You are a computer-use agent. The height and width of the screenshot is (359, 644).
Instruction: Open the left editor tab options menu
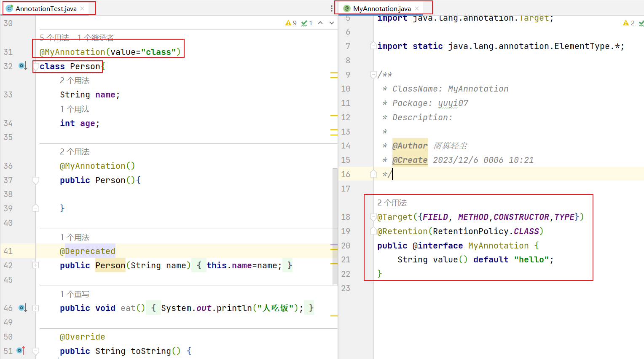pos(332,8)
